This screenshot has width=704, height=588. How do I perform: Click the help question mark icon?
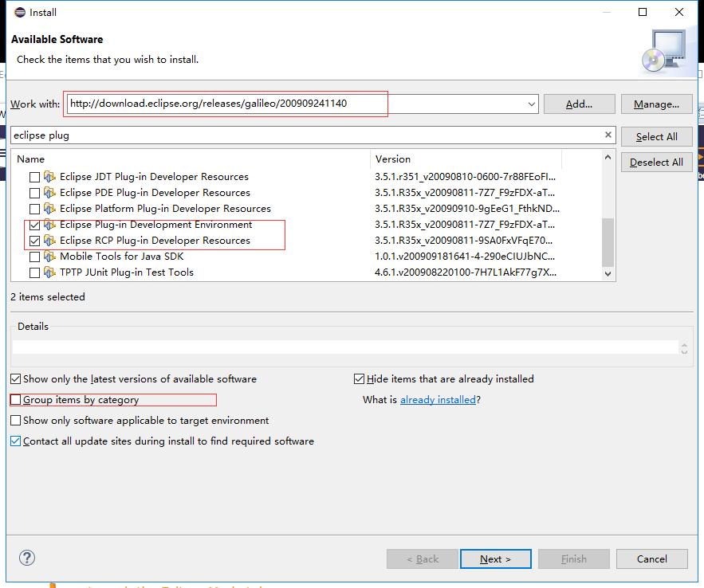pos(26,559)
